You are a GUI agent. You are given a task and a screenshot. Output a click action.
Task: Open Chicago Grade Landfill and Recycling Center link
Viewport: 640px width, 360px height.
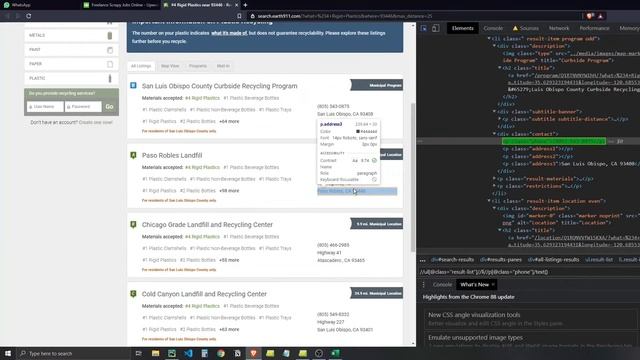pyautogui.click(x=207, y=225)
